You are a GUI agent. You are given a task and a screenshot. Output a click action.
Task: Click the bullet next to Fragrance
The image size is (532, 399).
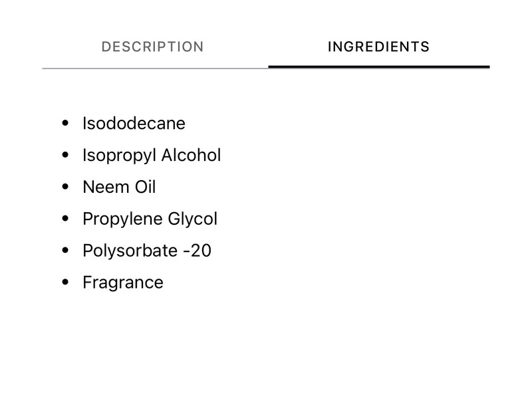click(65, 283)
